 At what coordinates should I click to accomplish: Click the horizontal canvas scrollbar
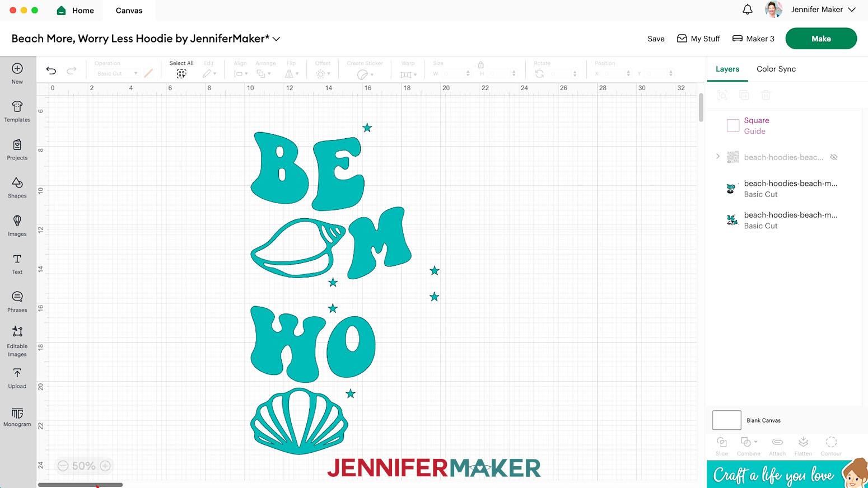[80, 485]
